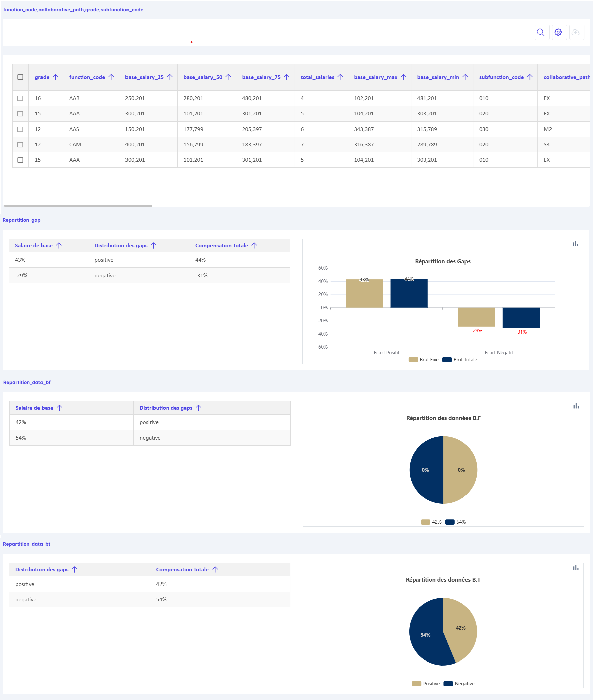Open the settings gear icon
The width and height of the screenshot is (593, 700).
tap(559, 32)
